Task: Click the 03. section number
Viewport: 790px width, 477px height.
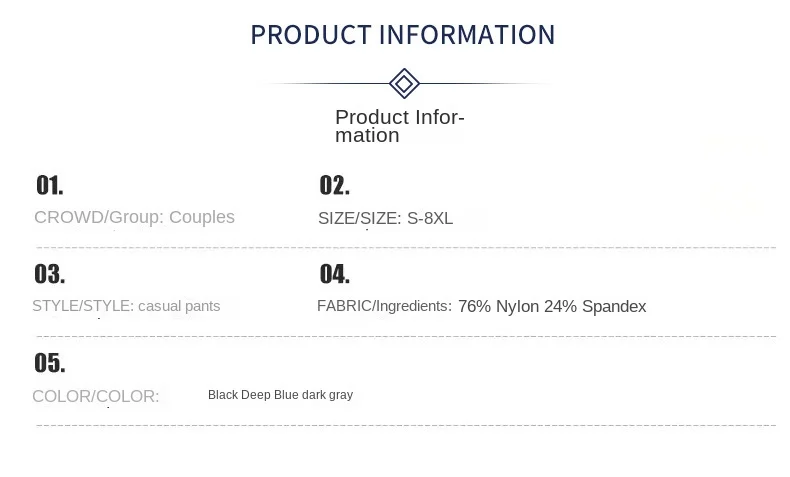Action: [x=50, y=274]
